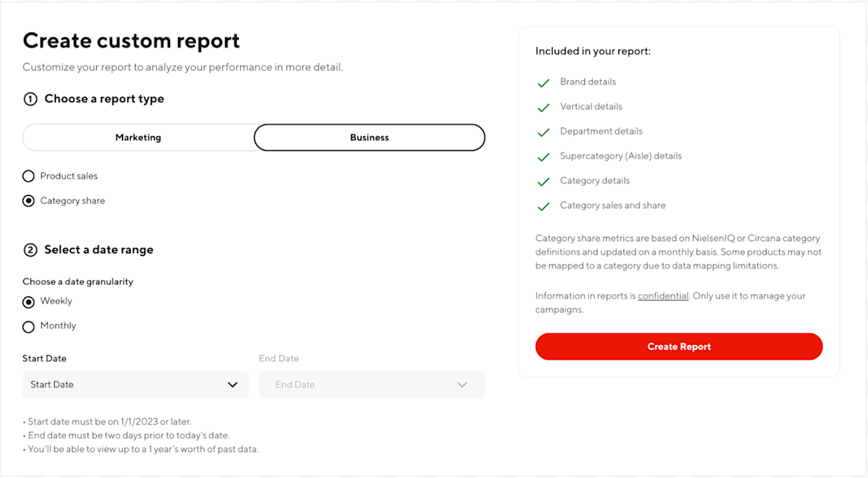Open the End Date dropdown
Image resolution: width=868 pixels, height=478 pixels.
[372, 384]
